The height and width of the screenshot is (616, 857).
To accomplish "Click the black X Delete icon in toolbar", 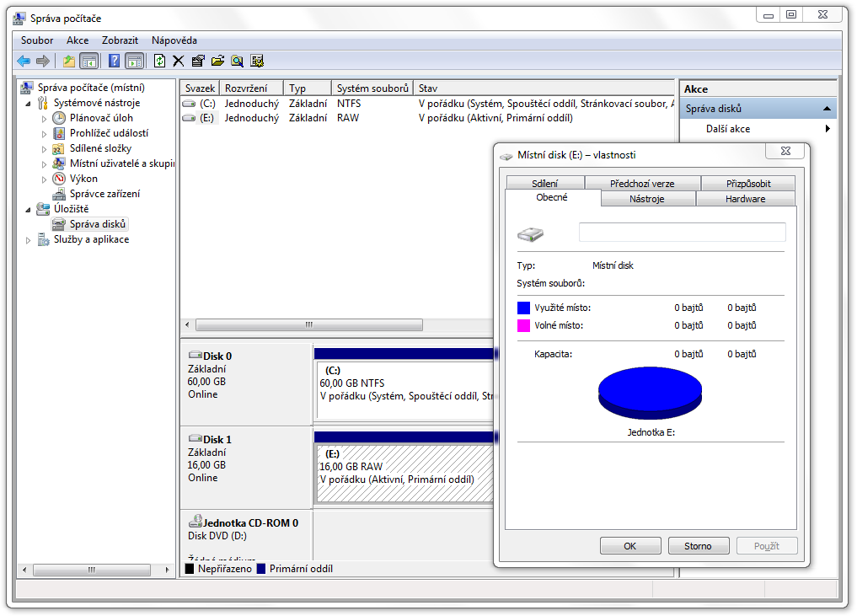I will (x=178, y=61).
